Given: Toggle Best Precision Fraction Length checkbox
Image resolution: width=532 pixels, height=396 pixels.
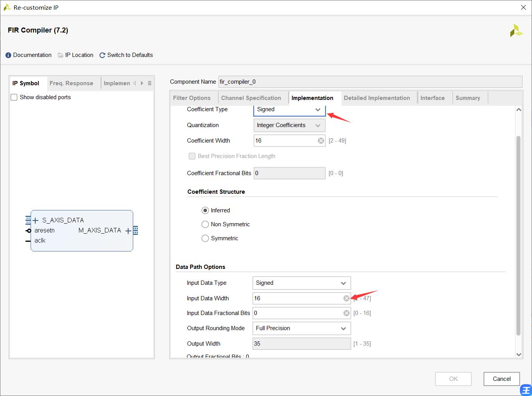Looking at the screenshot, I should point(192,156).
